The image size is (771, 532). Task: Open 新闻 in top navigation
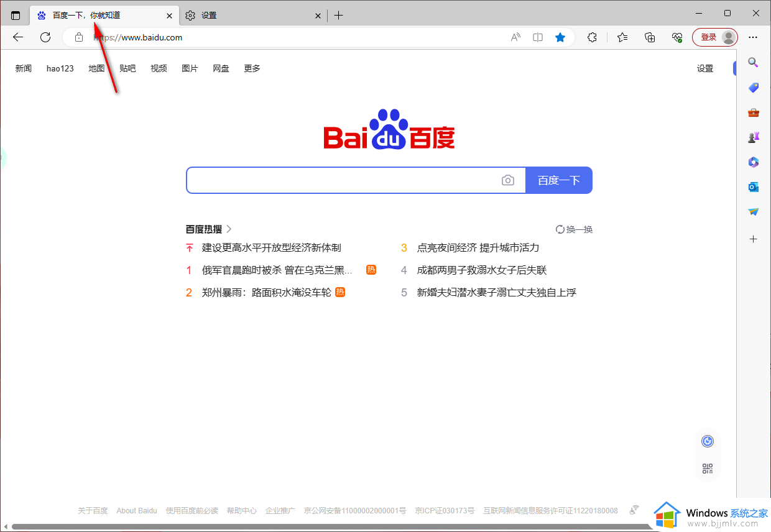[24, 68]
